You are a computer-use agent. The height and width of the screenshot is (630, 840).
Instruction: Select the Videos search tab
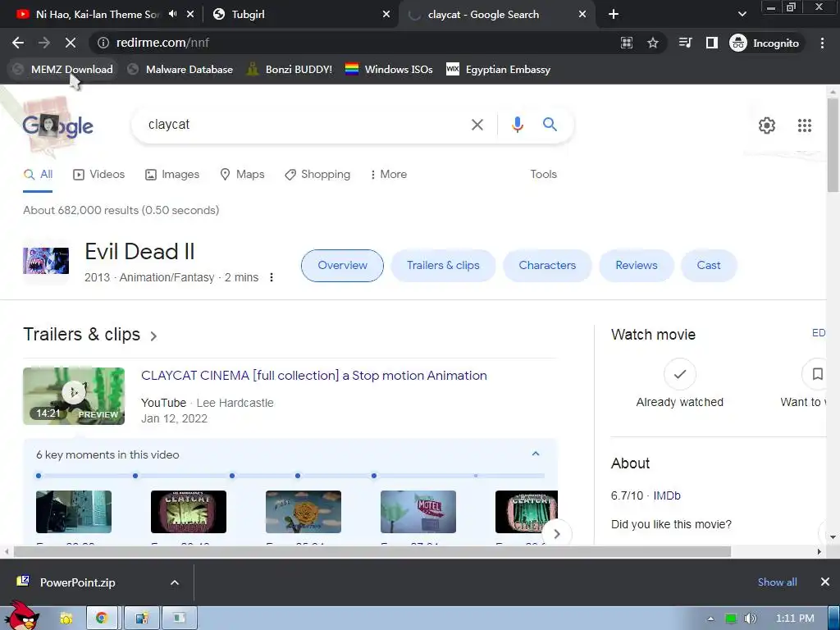(x=99, y=175)
